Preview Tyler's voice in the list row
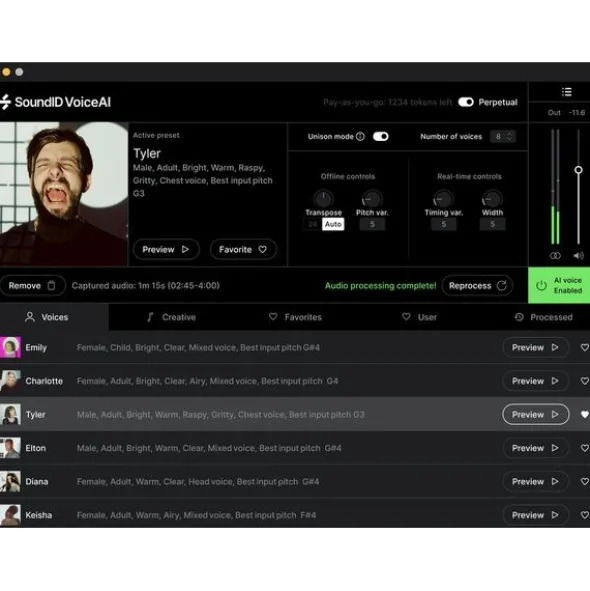The width and height of the screenshot is (590, 591). (535, 415)
